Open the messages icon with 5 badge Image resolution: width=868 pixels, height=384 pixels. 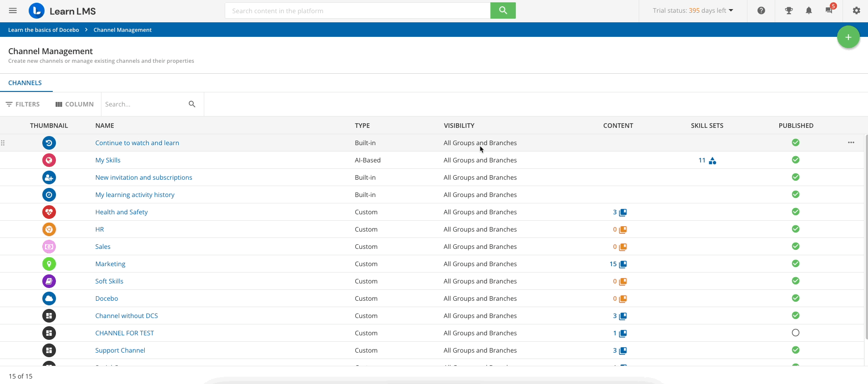click(830, 10)
